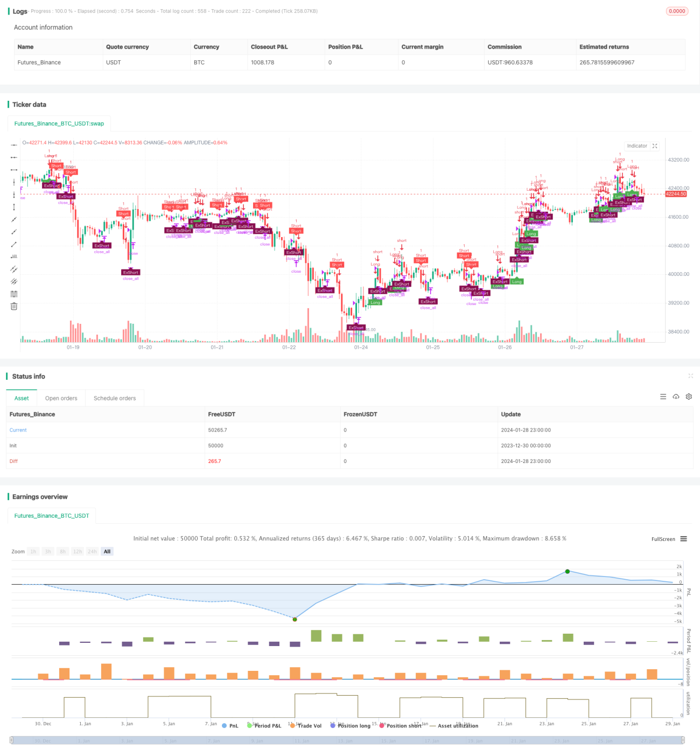Click the cloud download icon in Status info

coord(676,397)
